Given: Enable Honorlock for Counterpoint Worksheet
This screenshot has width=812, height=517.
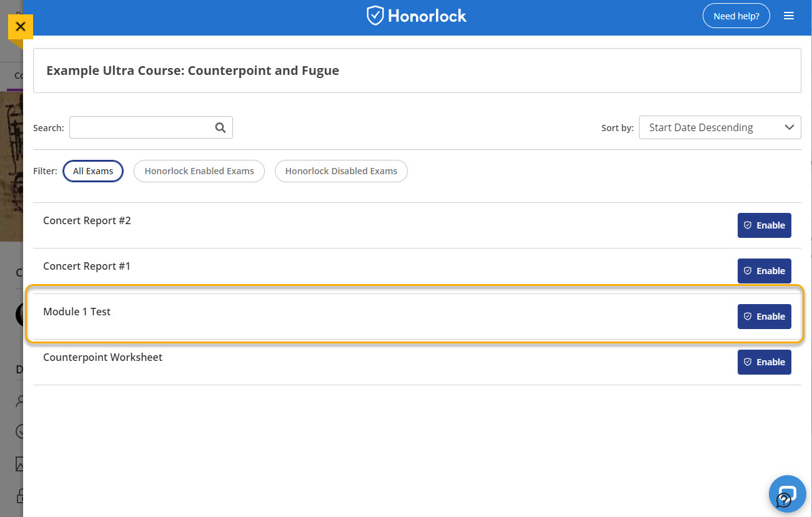Looking at the screenshot, I should coord(764,362).
